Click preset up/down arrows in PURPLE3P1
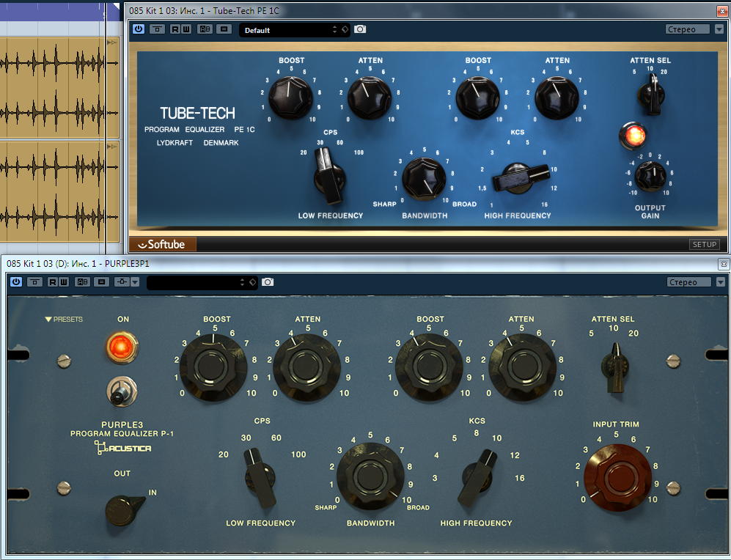The image size is (731, 560). pyautogui.click(x=242, y=282)
